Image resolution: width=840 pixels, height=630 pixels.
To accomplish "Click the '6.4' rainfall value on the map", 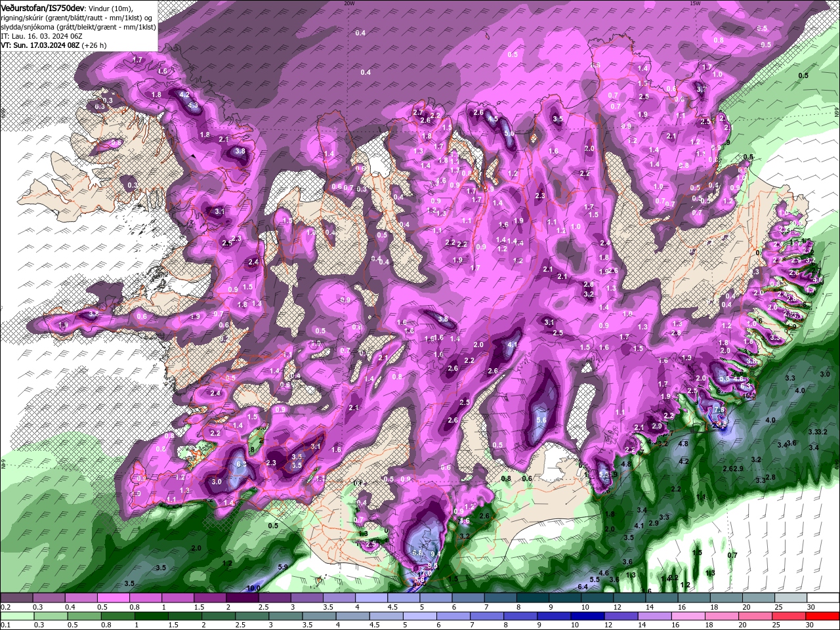I will click(x=582, y=586).
